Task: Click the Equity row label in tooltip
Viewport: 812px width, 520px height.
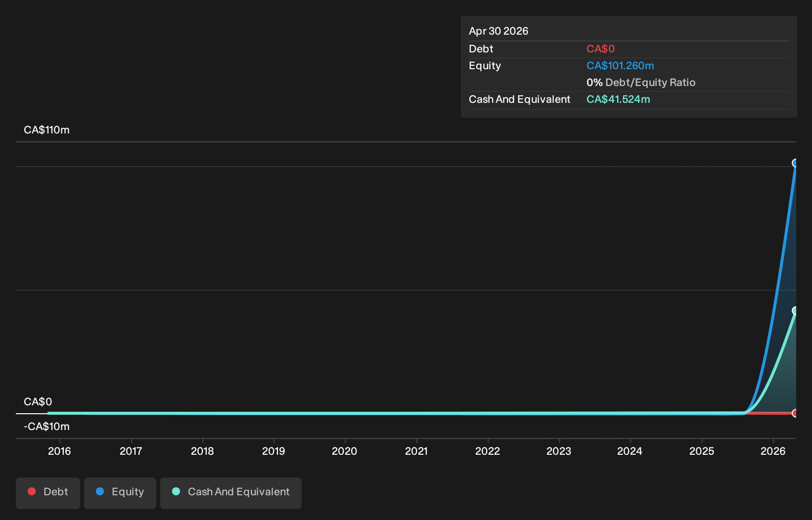Action: pos(485,66)
